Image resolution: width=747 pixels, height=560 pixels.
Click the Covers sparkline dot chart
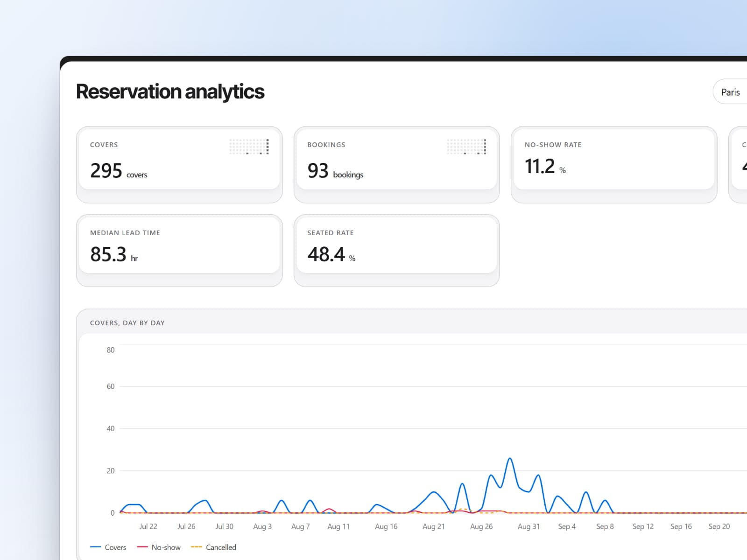click(249, 147)
